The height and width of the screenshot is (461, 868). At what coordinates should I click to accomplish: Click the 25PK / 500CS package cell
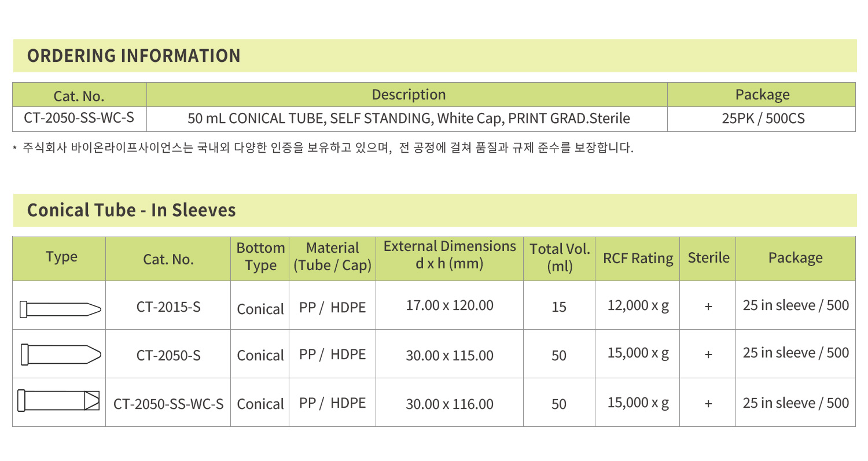click(763, 119)
